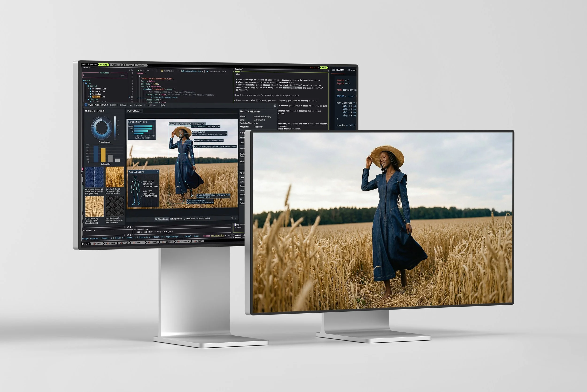Open options.lua from the Explorer tree

click(x=97, y=97)
